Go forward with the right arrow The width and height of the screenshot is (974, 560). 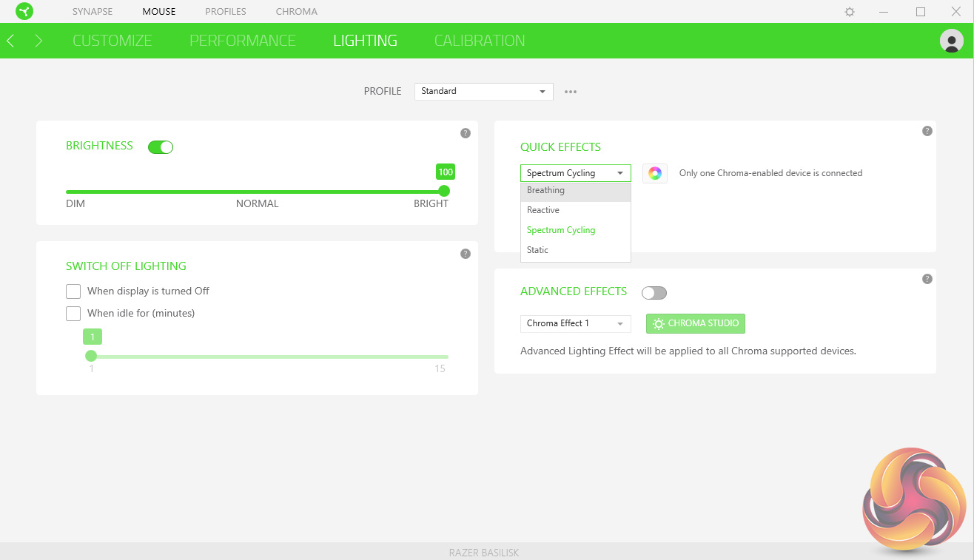38,41
